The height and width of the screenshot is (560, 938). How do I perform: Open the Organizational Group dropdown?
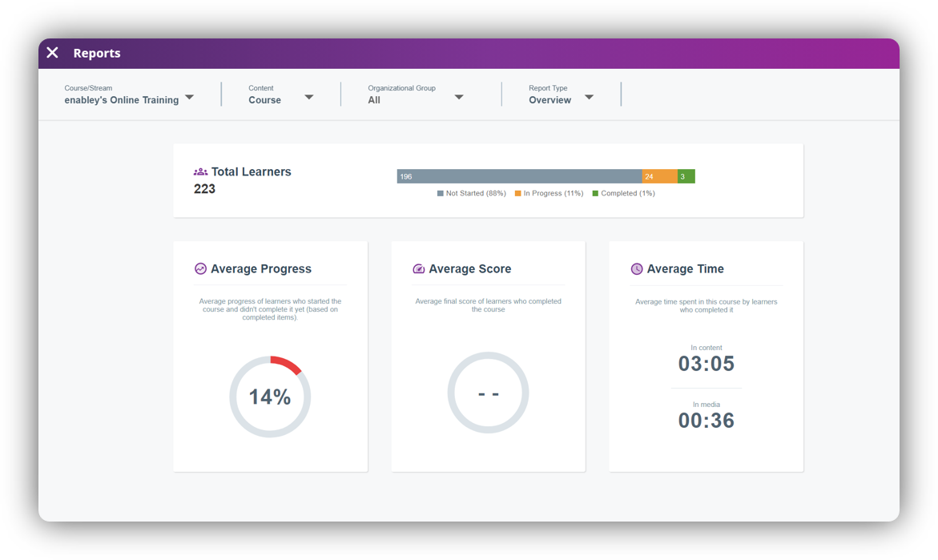point(459,98)
